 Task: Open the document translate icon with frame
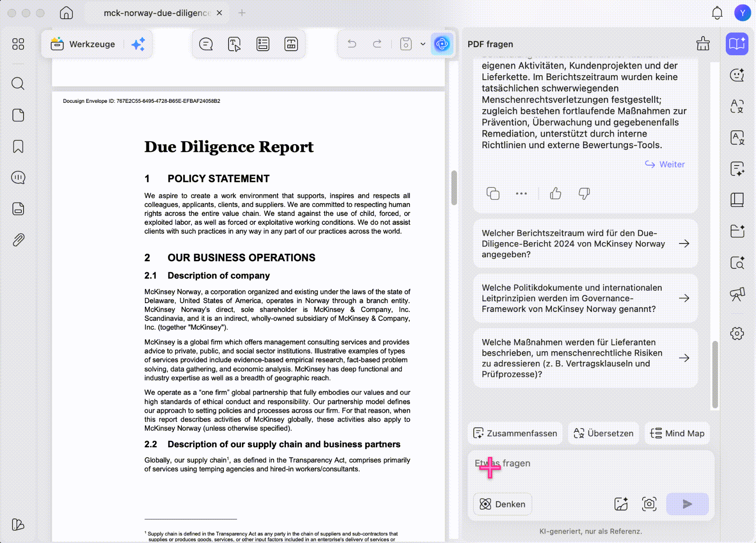pos(737,138)
